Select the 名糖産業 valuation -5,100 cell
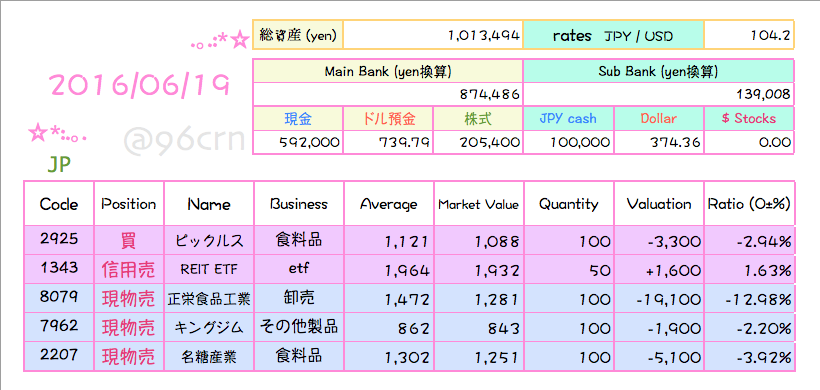Viewport: 820px width, 390px height. [659, 357]
